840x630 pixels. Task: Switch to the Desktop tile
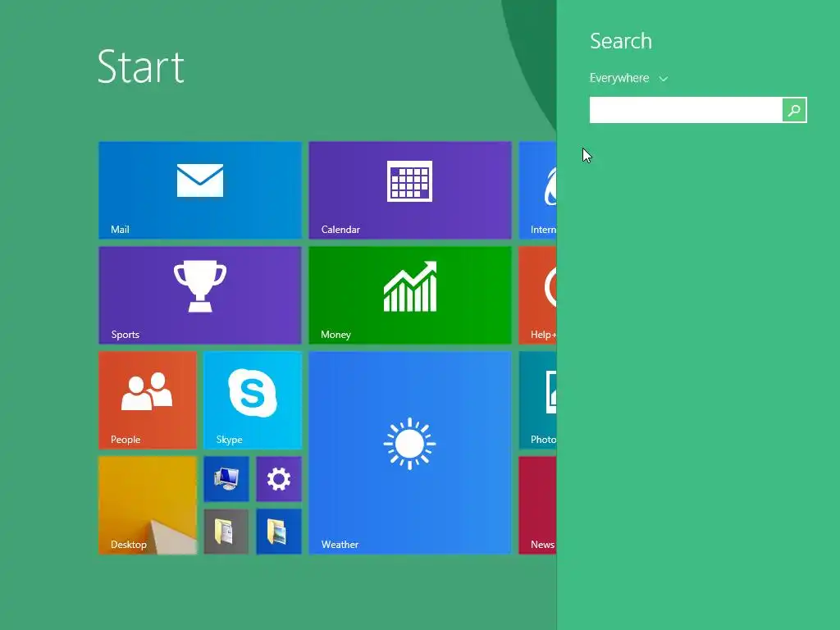coord(148,505)
